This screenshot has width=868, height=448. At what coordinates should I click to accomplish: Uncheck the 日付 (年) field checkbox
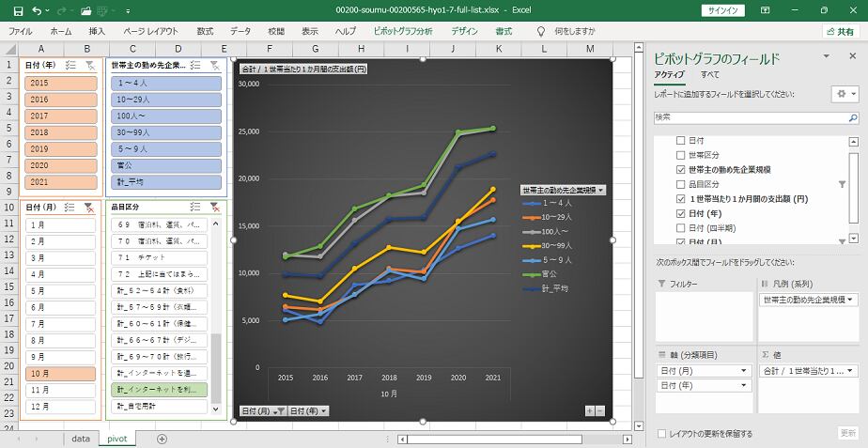point(681,213)
